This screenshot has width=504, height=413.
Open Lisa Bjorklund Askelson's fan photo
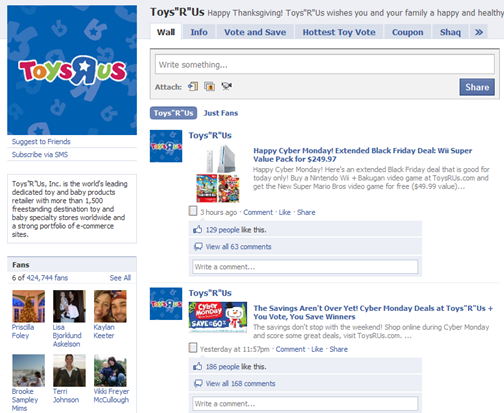coord(69,306)
